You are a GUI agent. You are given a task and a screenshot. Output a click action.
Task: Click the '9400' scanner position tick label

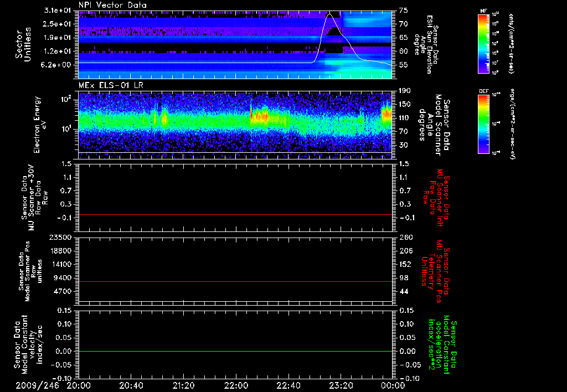(63, 278)
